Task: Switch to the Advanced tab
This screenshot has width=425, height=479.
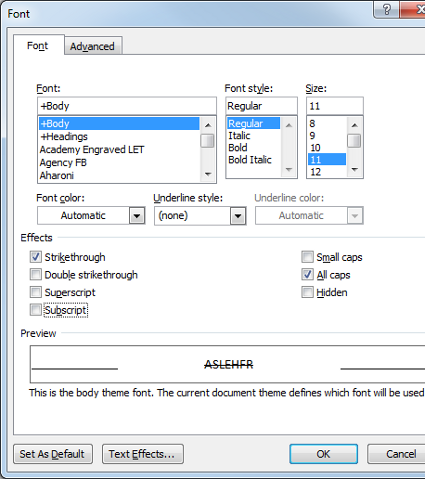Action: [x=93, y=46]
